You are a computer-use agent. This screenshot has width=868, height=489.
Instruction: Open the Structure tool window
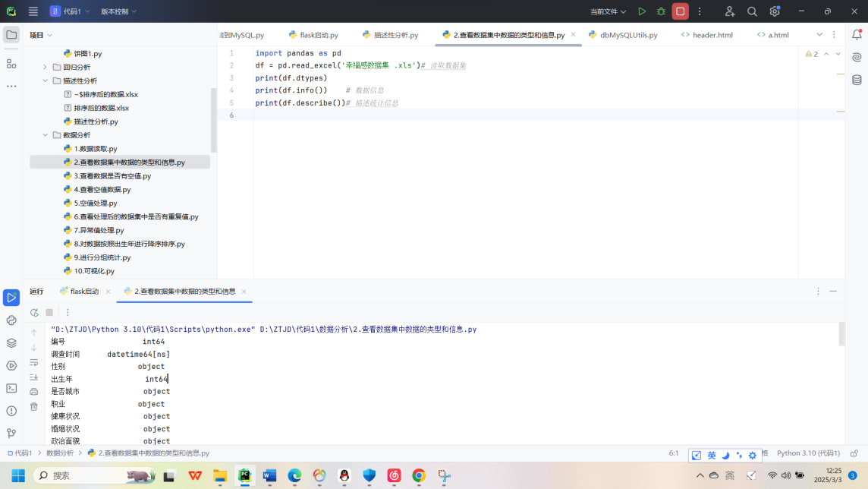coord(11,65)
